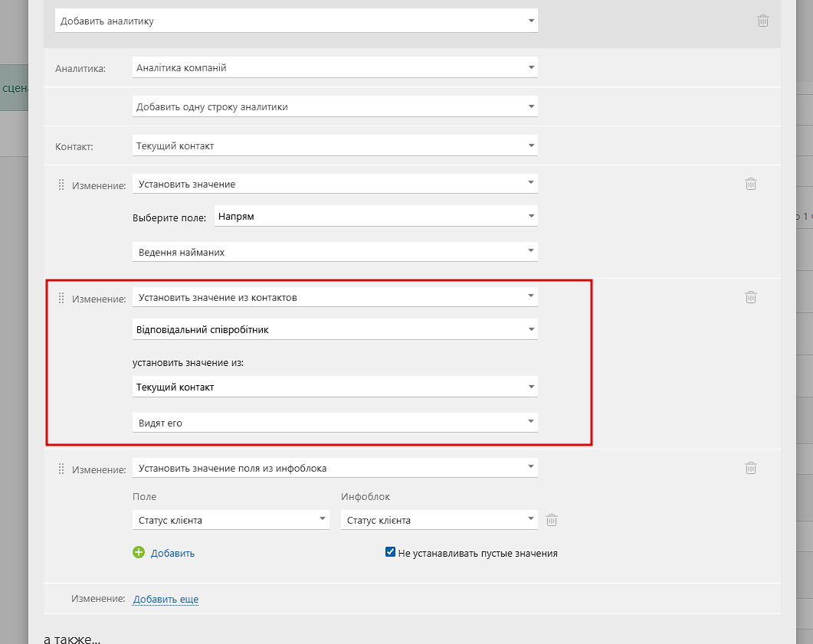
Task: Click the 'а также...' heading text
Action: click(x=72, y=639)
